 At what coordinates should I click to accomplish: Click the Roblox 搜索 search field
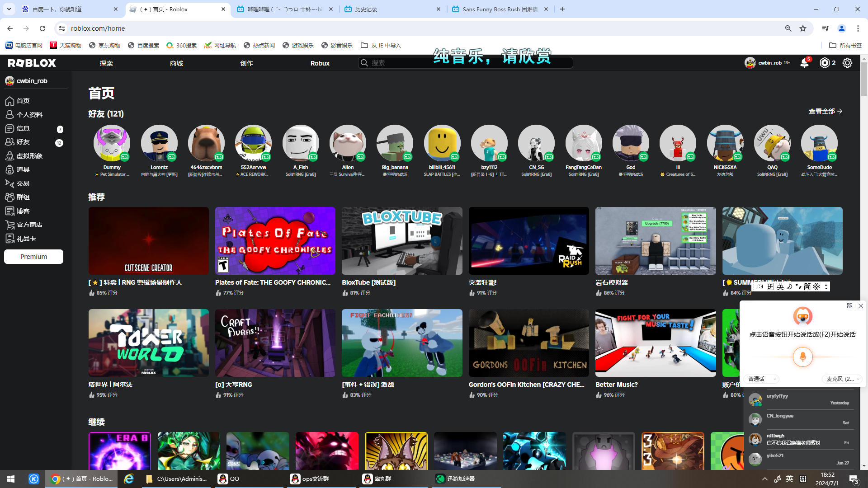click(x=466, y=63)
